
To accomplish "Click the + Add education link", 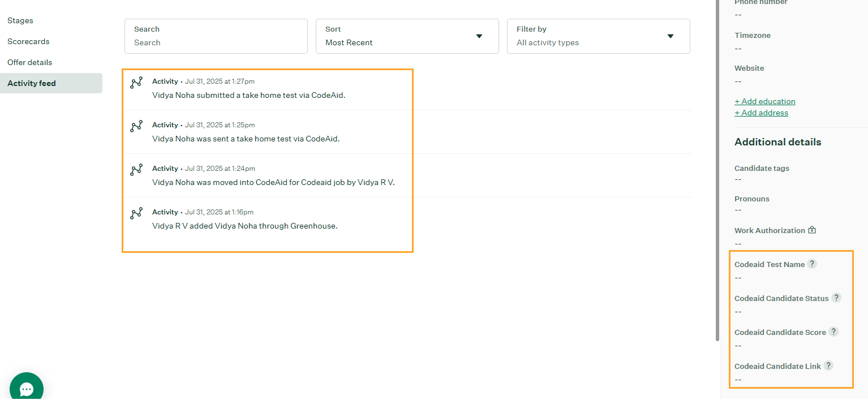I will pyautogui.click(x=765, y=101).
